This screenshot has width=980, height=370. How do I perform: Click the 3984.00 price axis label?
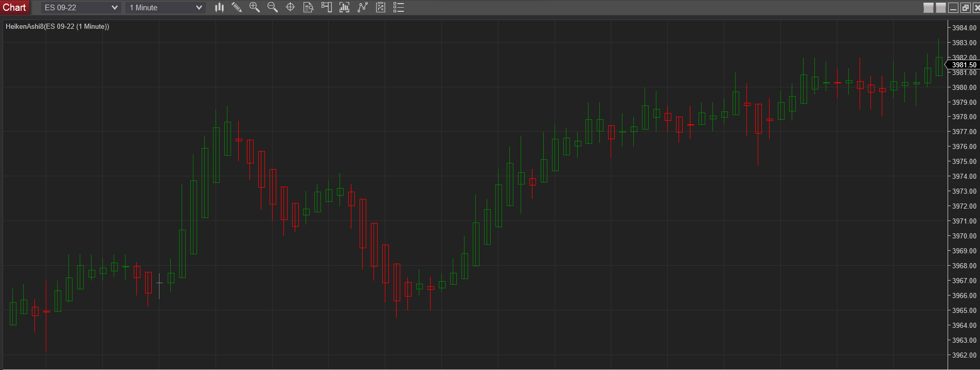click(x=964, y=28)
